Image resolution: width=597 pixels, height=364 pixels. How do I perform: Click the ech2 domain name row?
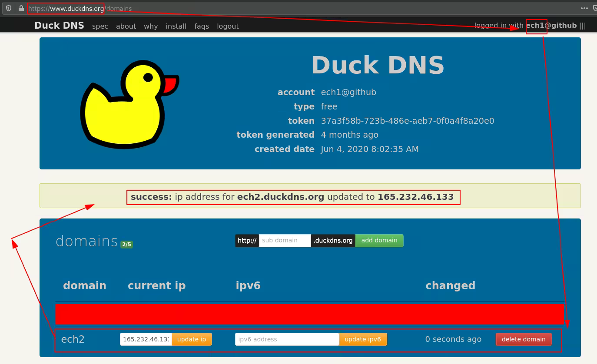point(73,339)
